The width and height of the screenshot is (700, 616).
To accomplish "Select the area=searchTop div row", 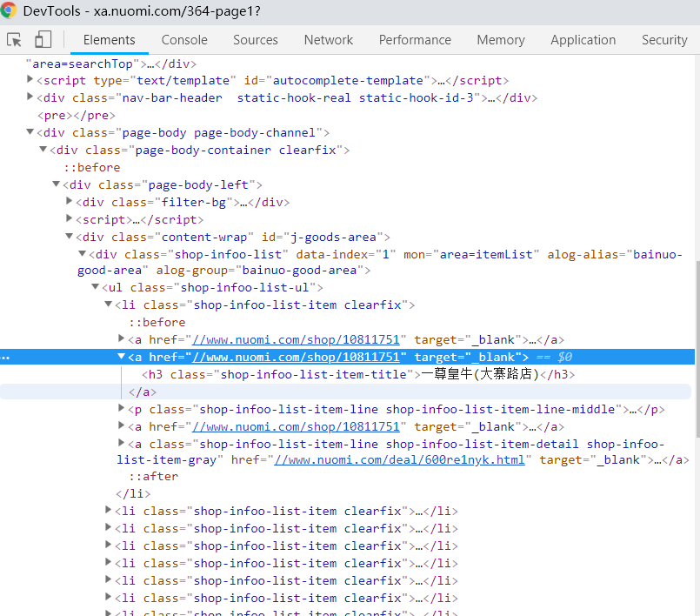I will 111,64.
